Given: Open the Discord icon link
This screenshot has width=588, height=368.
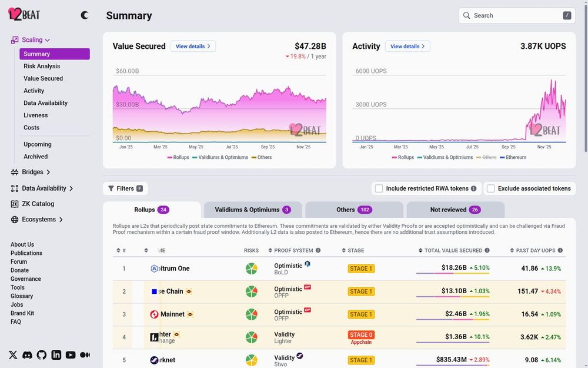Looking at the screenshot, I should coord(27,355).
